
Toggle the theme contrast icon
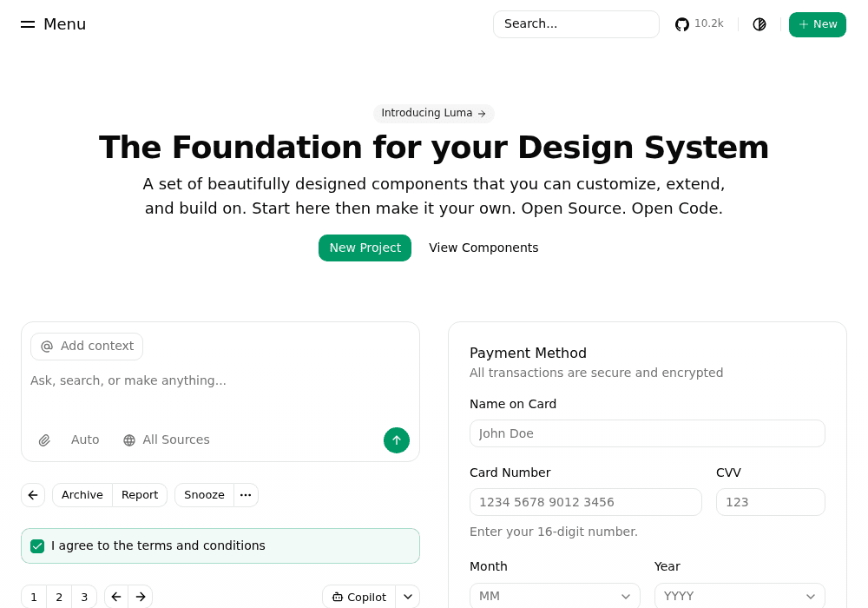pos(759,24)
